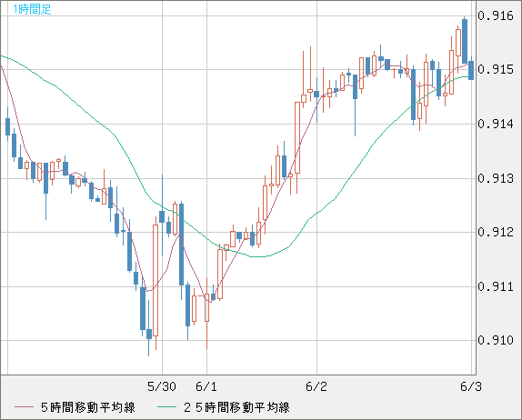
Task: Click the 5時間移動平均線 legend text
Action: tap(88, 407)
